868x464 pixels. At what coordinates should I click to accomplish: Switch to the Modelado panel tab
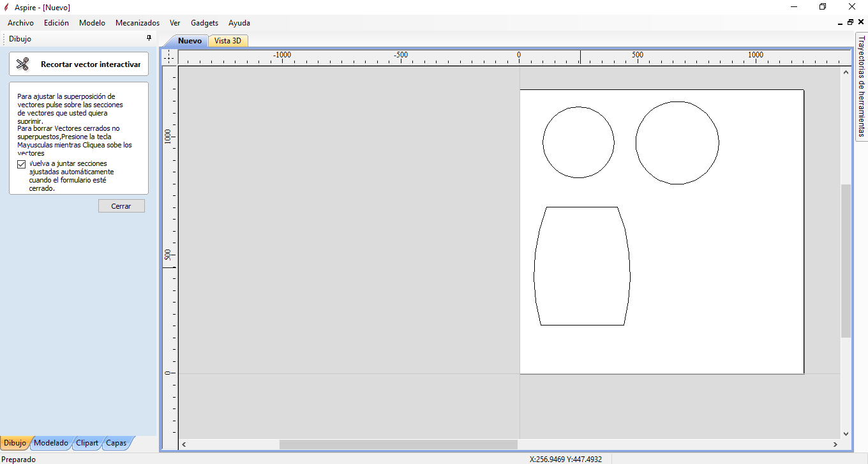pos(51,443)
